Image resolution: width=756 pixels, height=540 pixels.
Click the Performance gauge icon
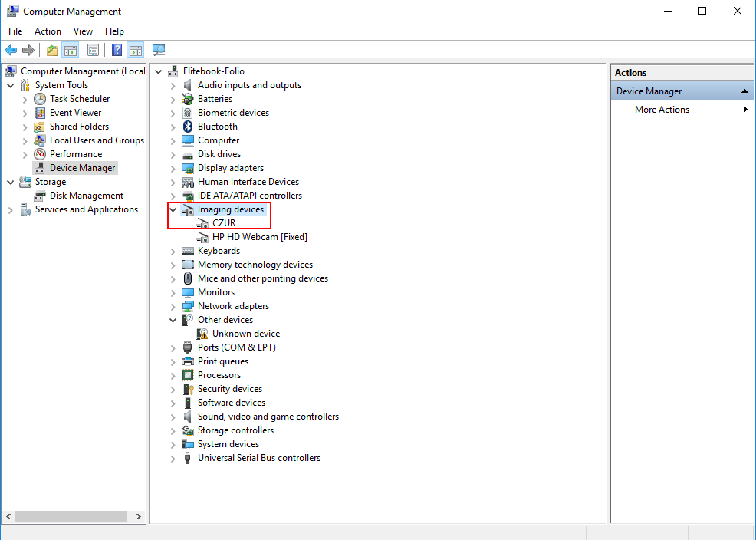pos(40,154)
